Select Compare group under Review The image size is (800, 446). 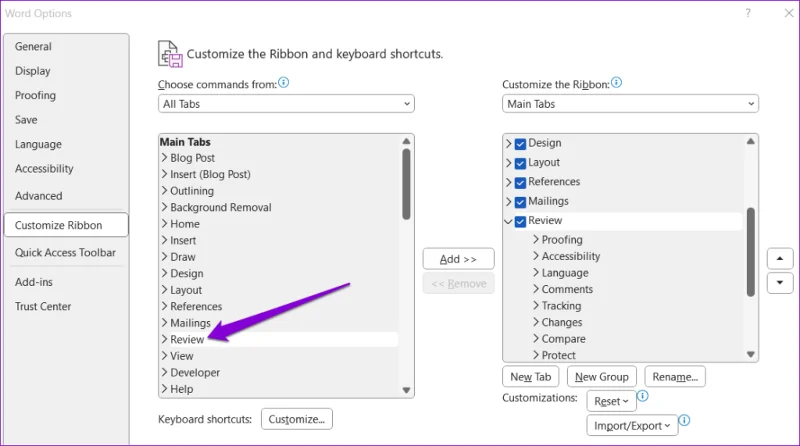click(x=563, y=339)
